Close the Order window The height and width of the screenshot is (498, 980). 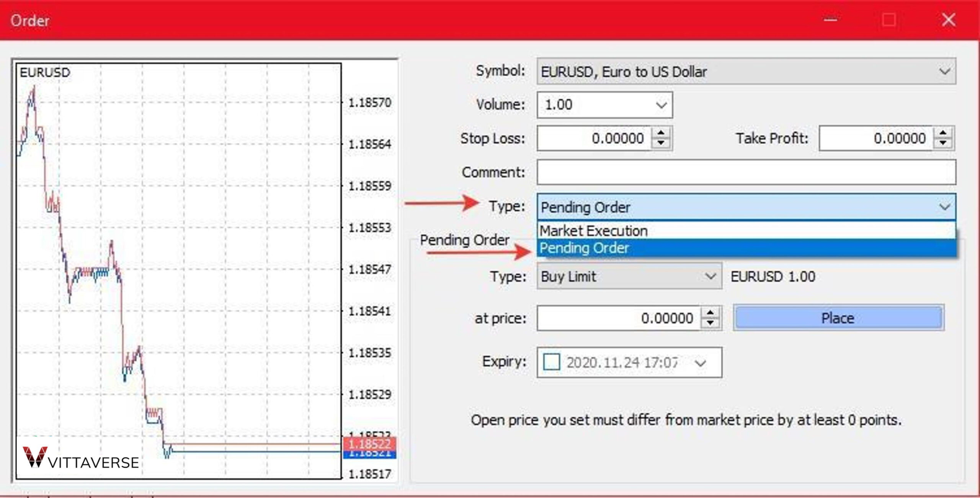(x=949, y=20)
